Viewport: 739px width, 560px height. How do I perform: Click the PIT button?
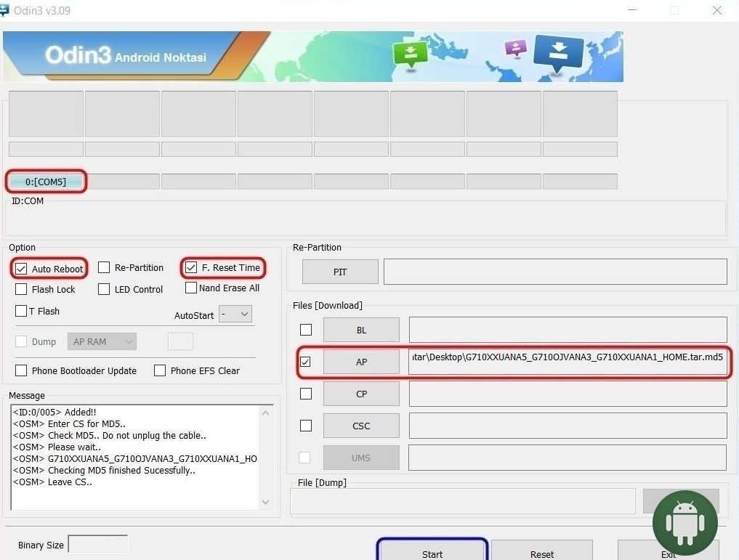click(340, 272)
